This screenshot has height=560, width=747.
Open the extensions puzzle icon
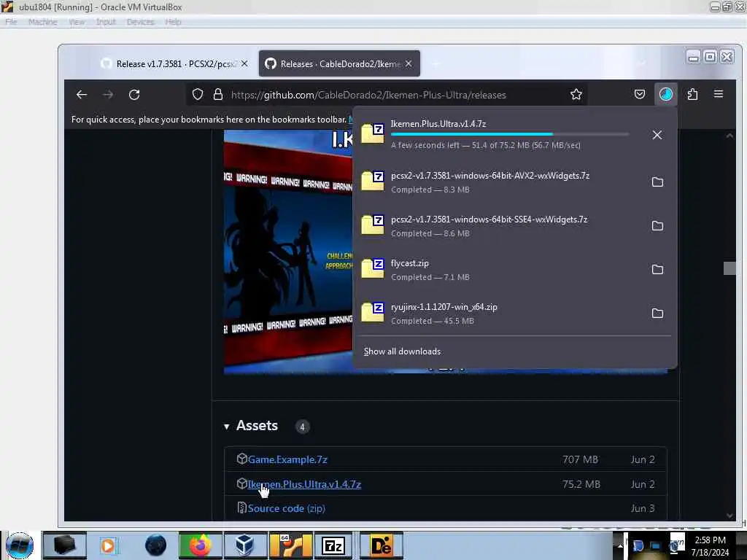pyautogui.click(x=693, y=94)
